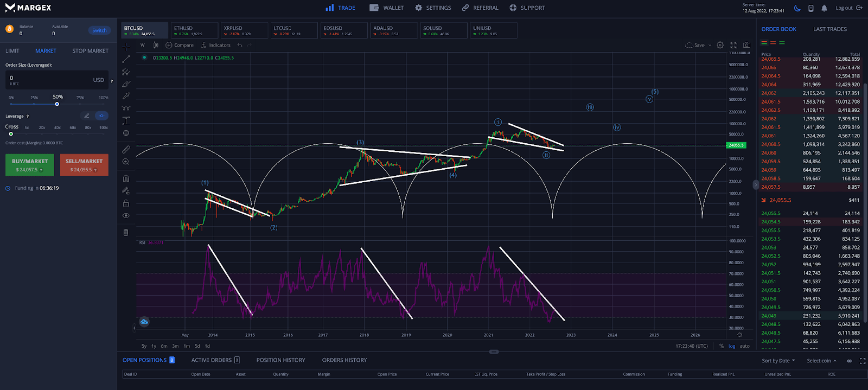Expand the Save dropdown arrow
Viewport: 868px width, 390px height.
[x=710, y=45]
